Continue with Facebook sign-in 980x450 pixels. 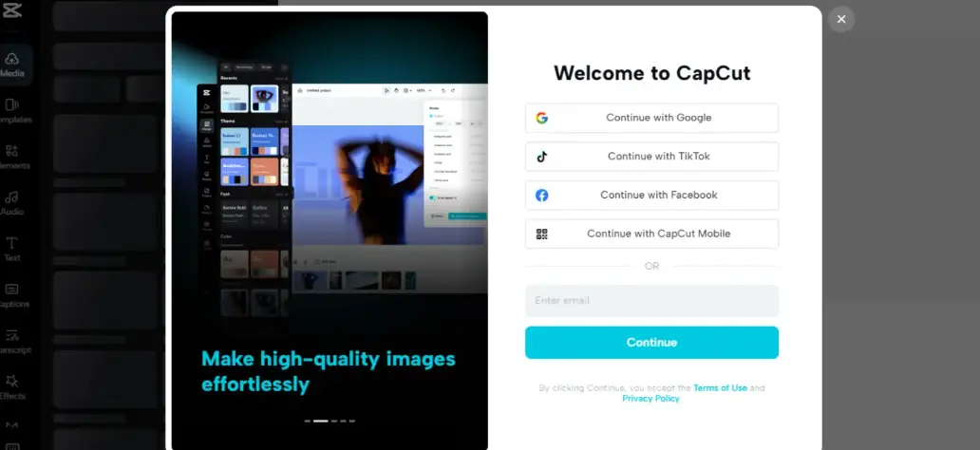[x=651, y=196]
